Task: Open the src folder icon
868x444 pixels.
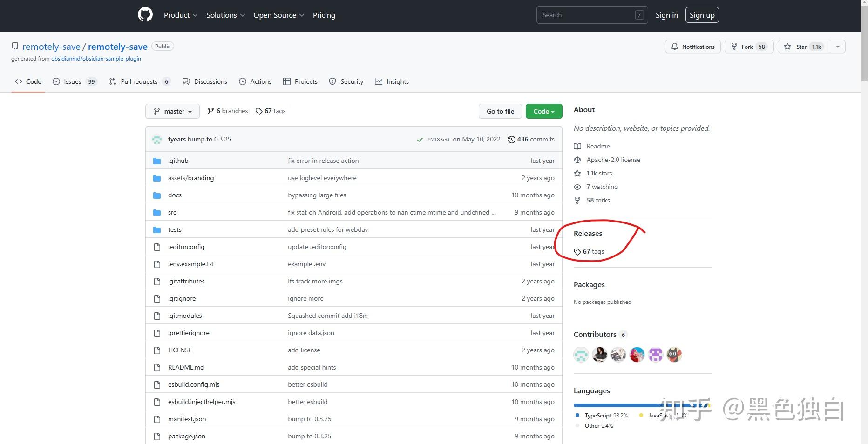Action: click(157, 212)
